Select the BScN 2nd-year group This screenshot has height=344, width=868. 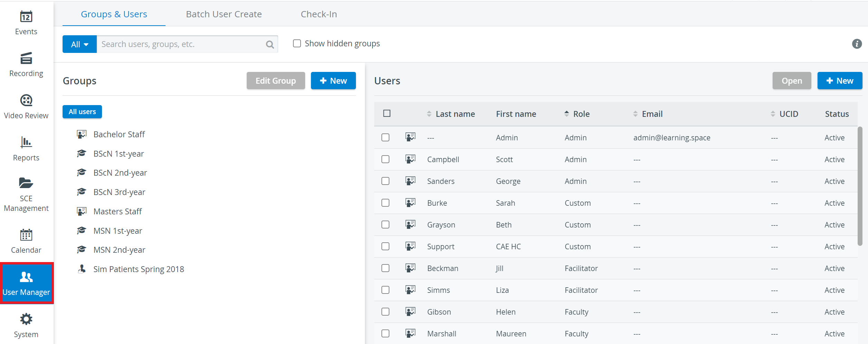[120, 173]
